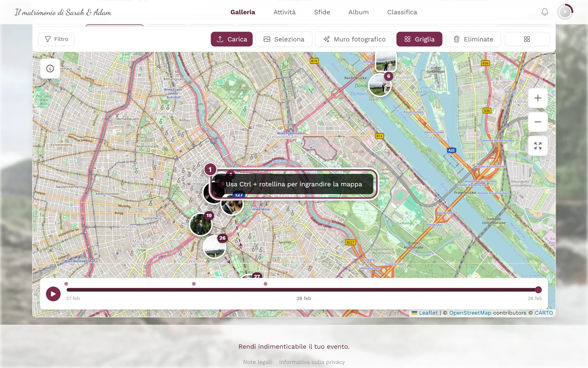The width and height of the screenshot is (588, 368).
Task: Open the OpenStreetMap attribution link
Action: tap(470, 313)
